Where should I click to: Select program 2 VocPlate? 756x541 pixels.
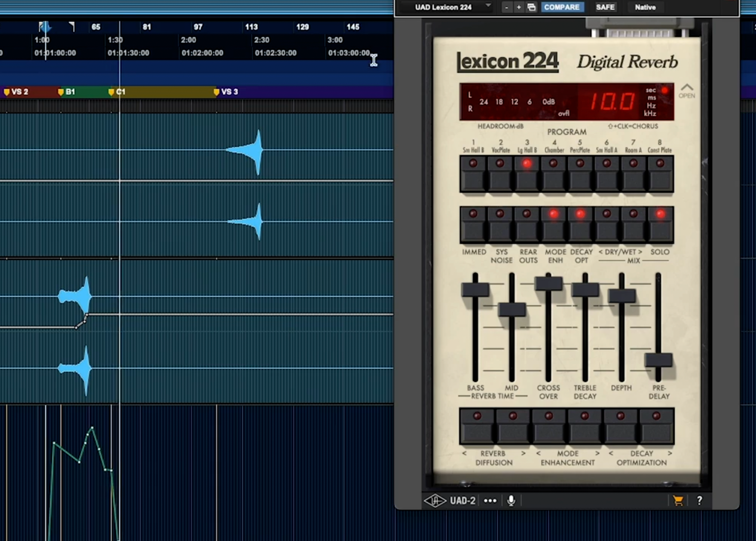(x=500, y=175)
